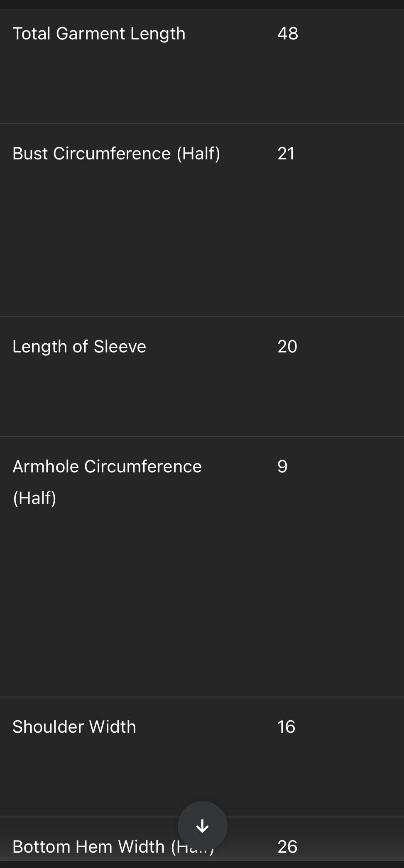Tap the scroll-down arrow button
The image size is (404, 868).
pos(202,826)
